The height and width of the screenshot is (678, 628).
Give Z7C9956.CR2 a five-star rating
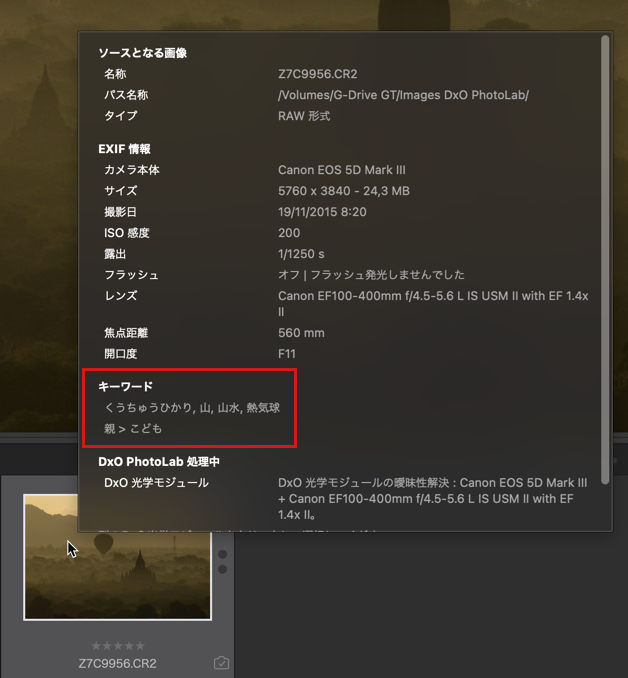140,646
